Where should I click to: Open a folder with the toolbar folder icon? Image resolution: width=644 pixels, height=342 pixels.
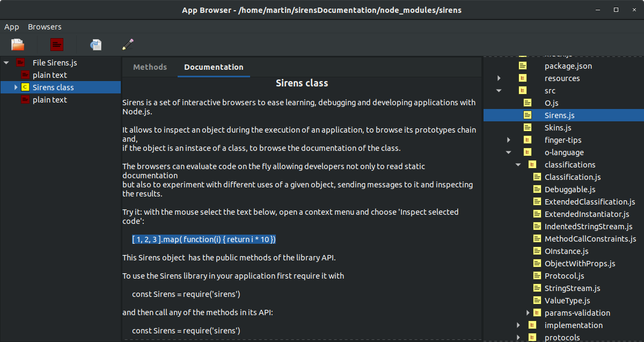(18, 45)
